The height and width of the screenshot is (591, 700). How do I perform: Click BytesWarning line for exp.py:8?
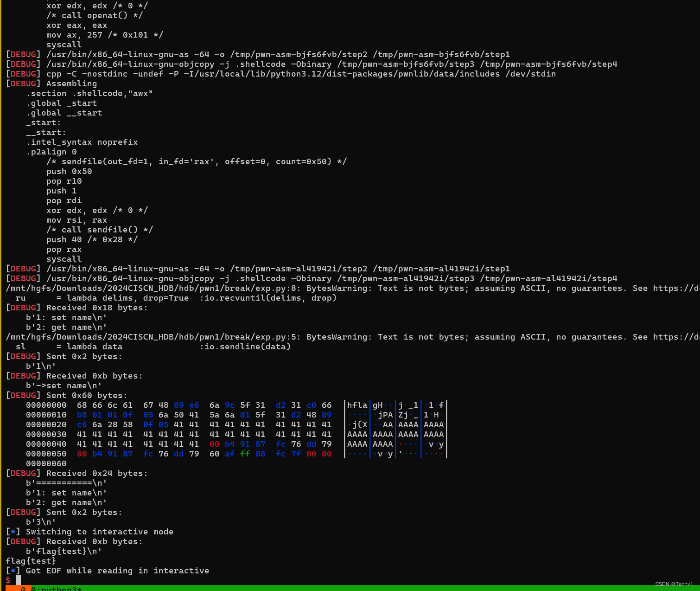coord(353,288)
